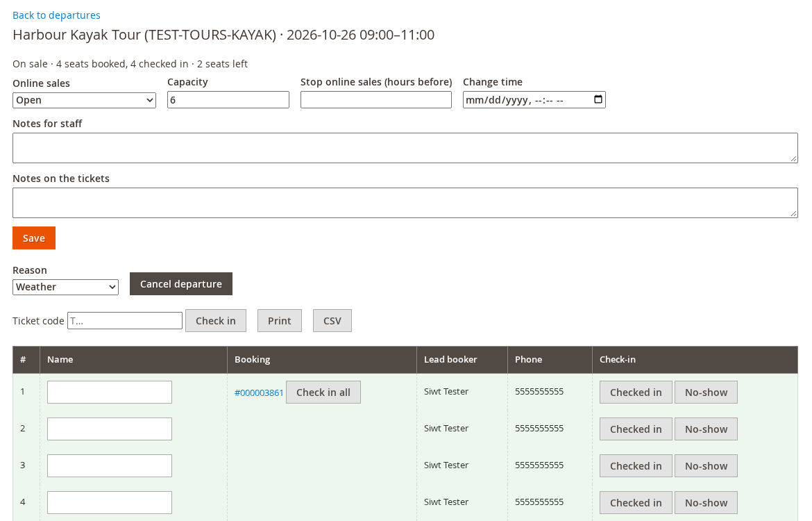The image size is (812, 521).
Task: Open the calendar picker in Change time
Action: (598, 99)
